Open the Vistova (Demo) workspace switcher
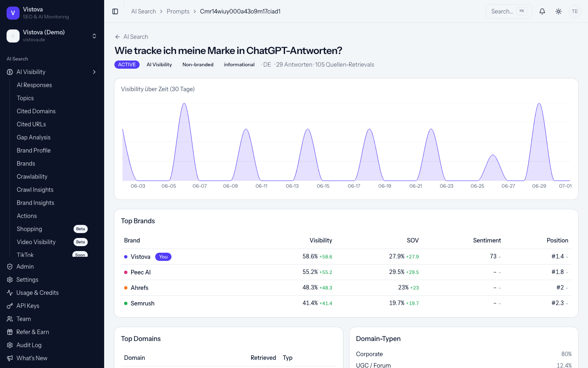588x368 pixels. tap(52, 36)
